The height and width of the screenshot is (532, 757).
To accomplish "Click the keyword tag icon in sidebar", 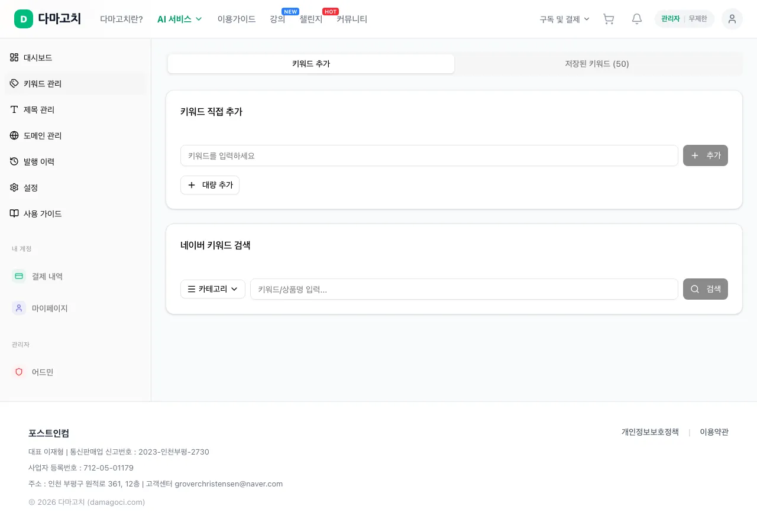I will click(14, 83).
